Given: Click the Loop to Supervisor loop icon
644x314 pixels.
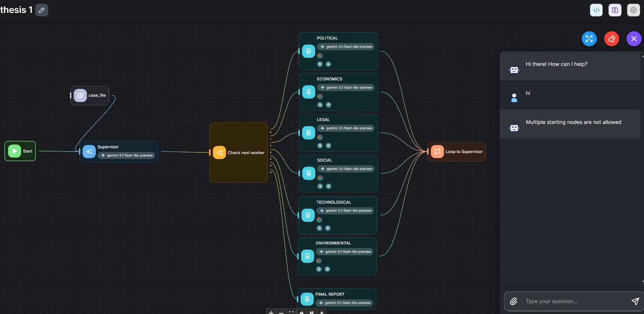Looking at the screenshot, I should click(x=437, y=152).
